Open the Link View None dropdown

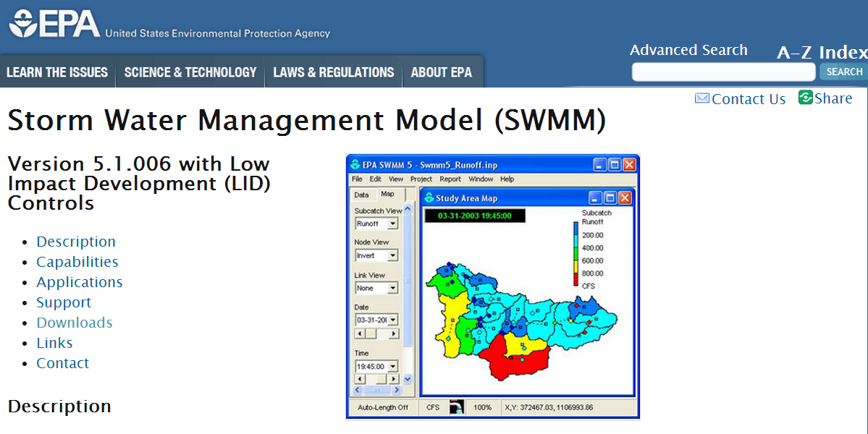[x=392, y=288]
